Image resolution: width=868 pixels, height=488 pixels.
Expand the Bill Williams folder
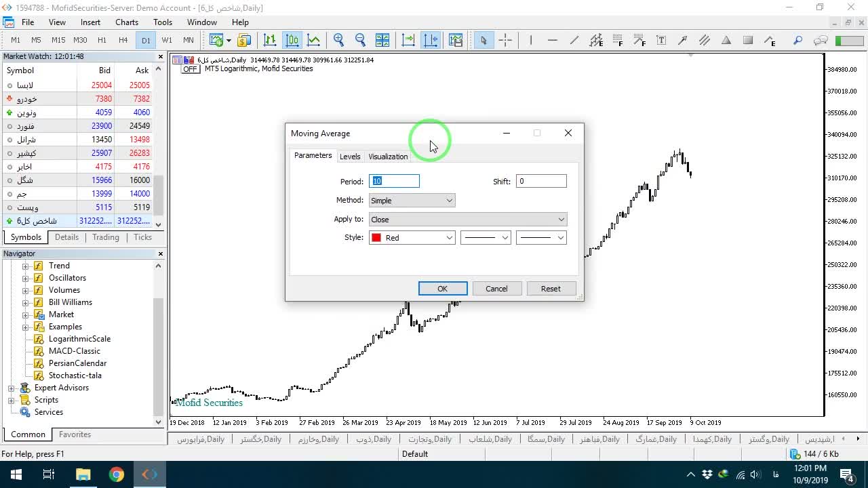[x=26, y=302]
